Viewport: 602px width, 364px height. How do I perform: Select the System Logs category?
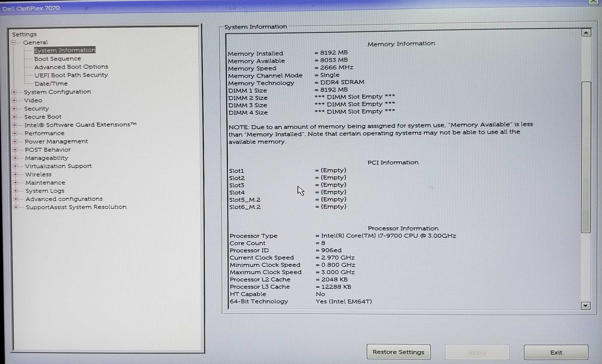coord(46,191)
